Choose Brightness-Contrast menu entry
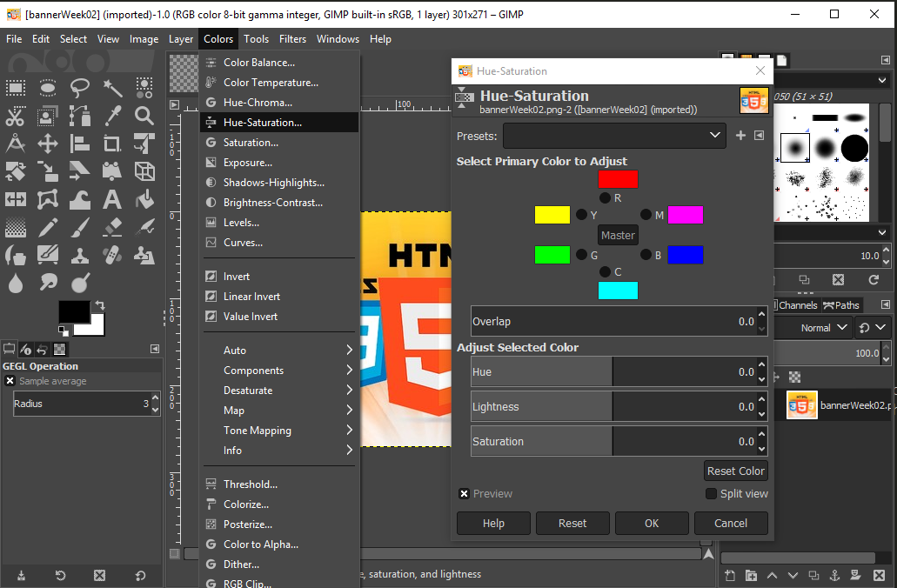This screenshot has height=588, width=897. (x=279, y=203)
